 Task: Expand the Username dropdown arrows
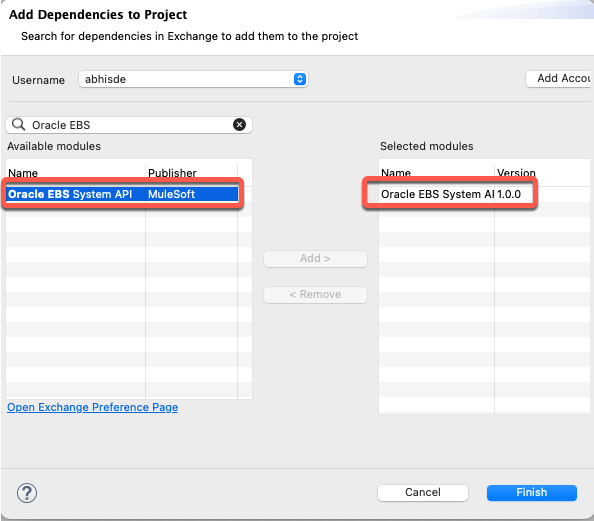300,79
